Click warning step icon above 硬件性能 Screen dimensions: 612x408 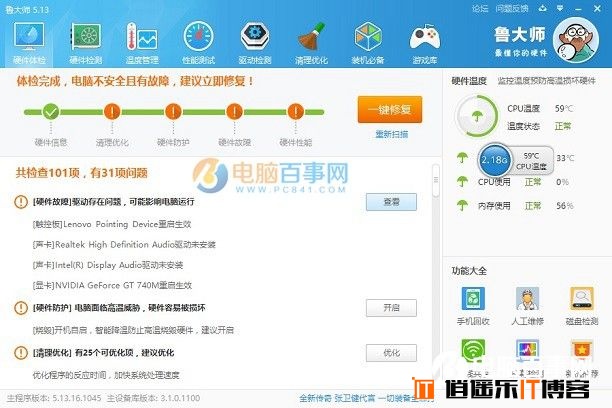295,112
